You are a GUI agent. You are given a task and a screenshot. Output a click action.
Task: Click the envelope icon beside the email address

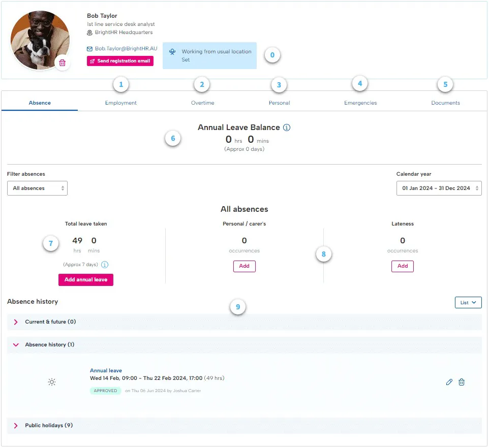coord(89,49)
